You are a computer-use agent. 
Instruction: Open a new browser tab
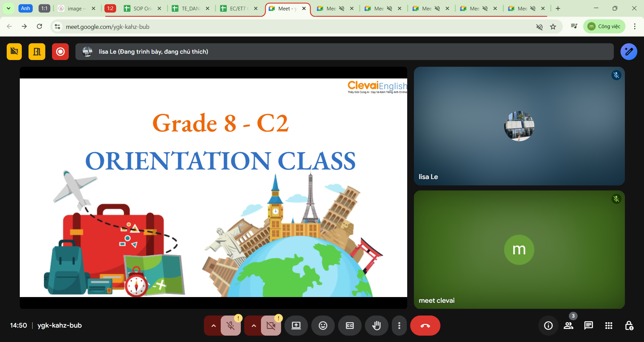click(x=558, y=8)
